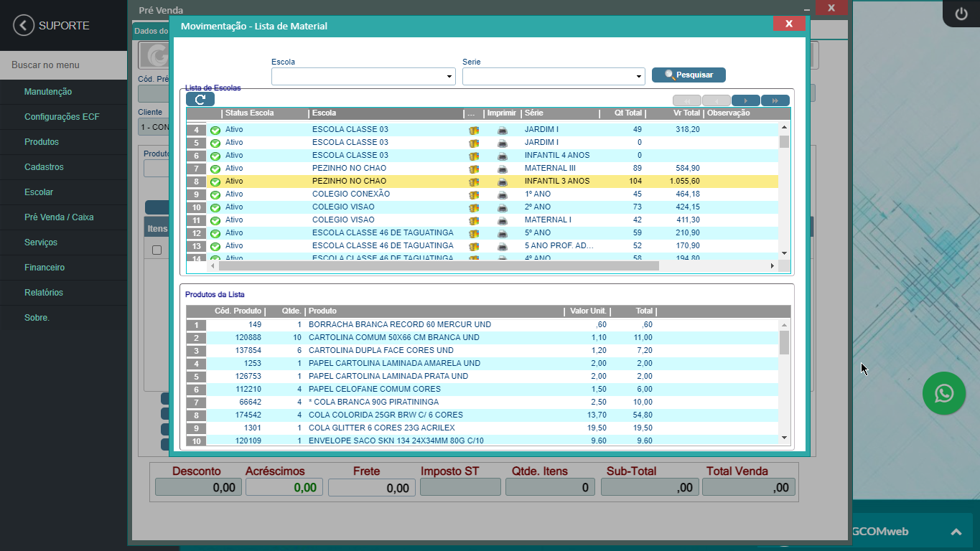This screenshot has height=551, width=980.
Task: Select CARTOLINA DUPLA FACE CORES UND
Action: click(x=482, y=351)
